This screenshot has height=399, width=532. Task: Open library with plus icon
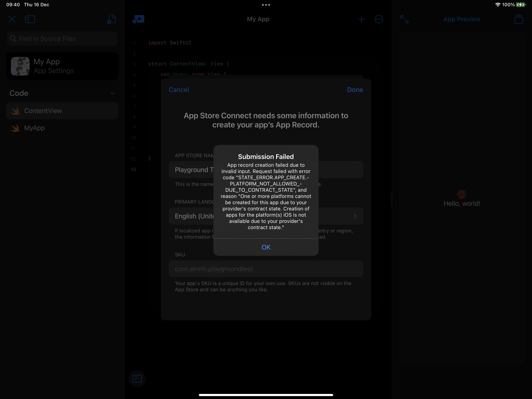(x=361, y=19)
